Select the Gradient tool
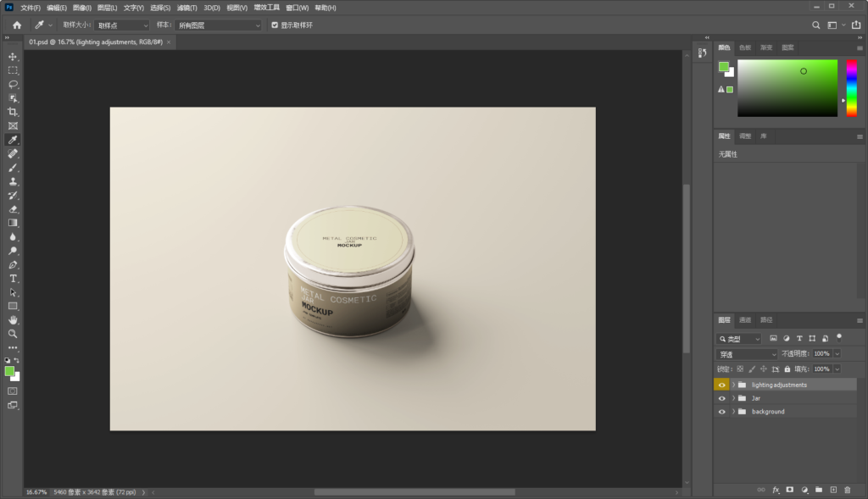This screenshot has width=868, height=499. (13, 223)
